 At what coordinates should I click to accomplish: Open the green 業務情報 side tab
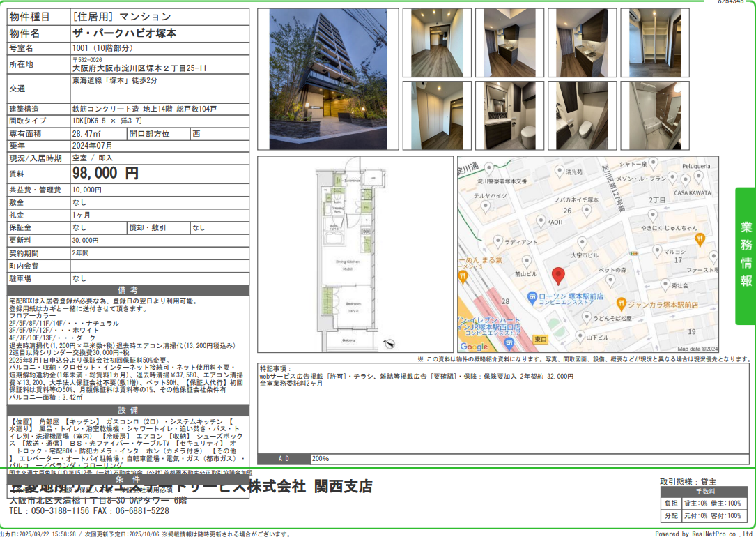[746, 255]
